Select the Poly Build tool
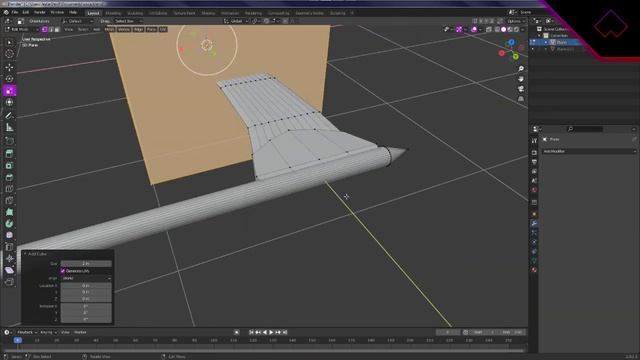640x360 pixels. click(x=9, y=212)
